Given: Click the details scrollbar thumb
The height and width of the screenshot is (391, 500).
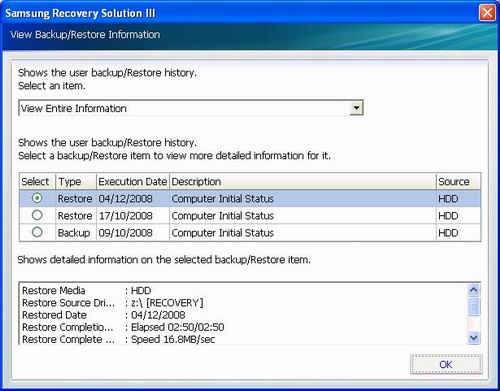Looking at the screenshot, I should click(474, 306).
